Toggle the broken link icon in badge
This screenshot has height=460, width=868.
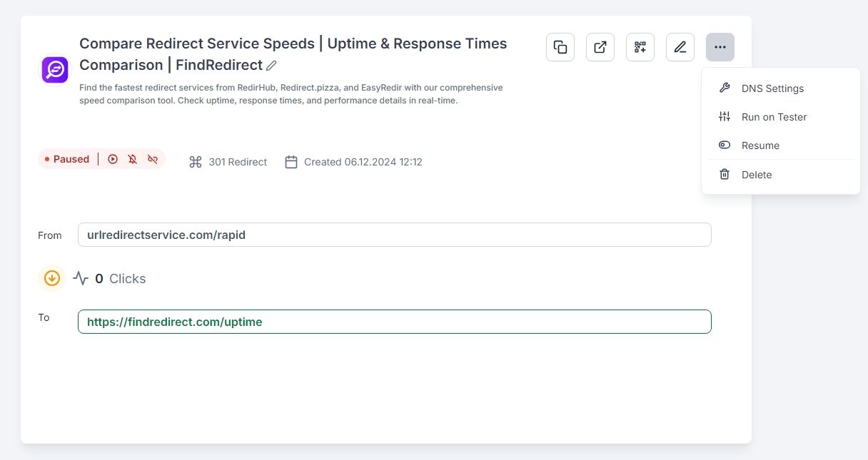coord(153,159)
